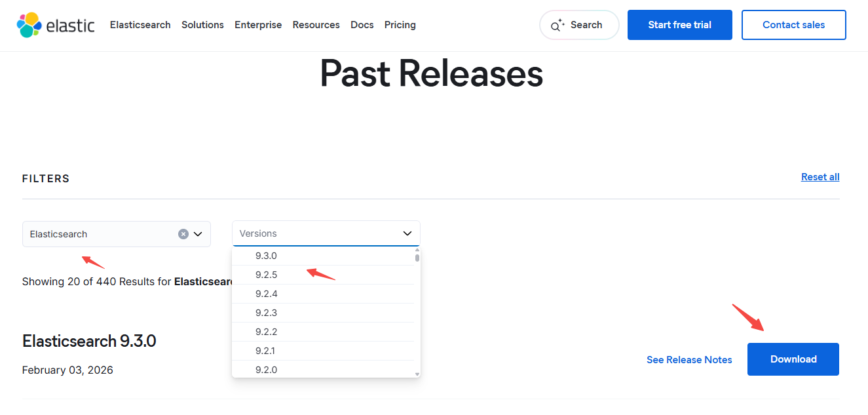
Task: Open the Resources menu
Action: [316, 25]
